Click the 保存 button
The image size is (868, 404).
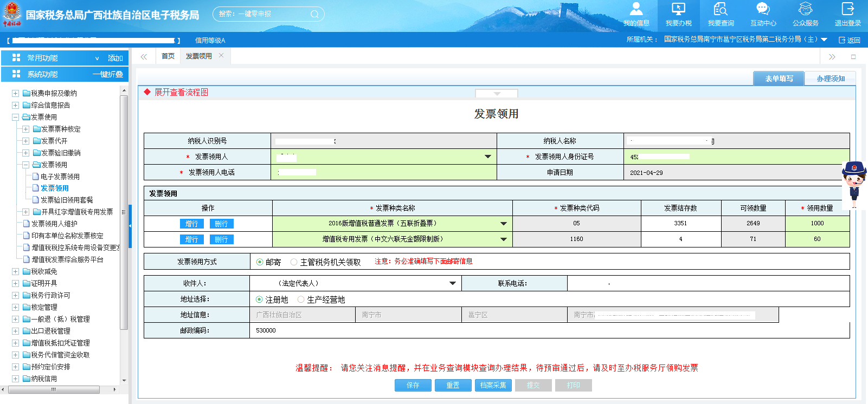(413, 385)
